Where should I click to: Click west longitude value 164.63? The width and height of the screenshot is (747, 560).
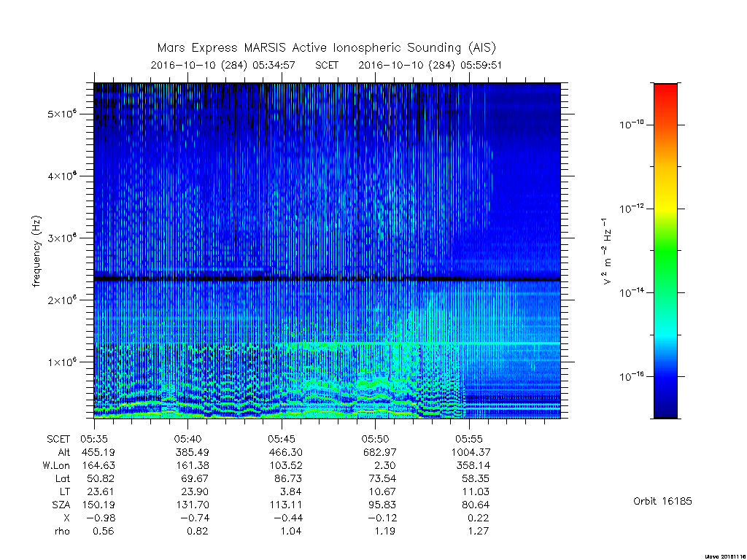tap(98, 465)
